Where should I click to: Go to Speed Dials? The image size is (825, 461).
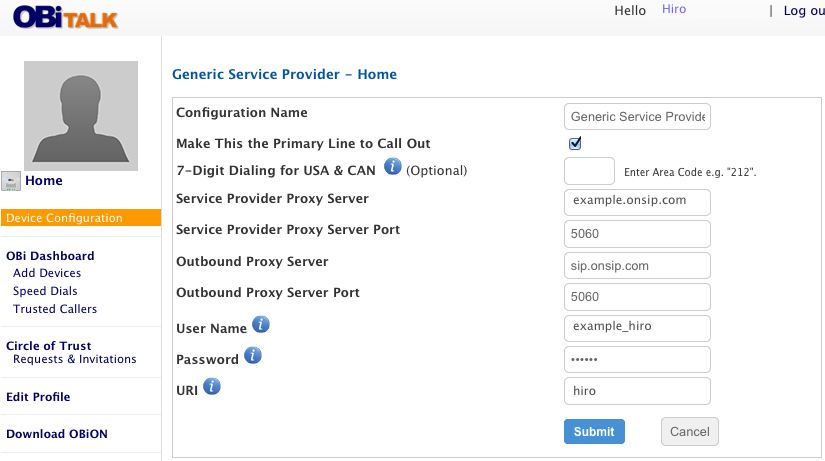click(x=45, y=291)
